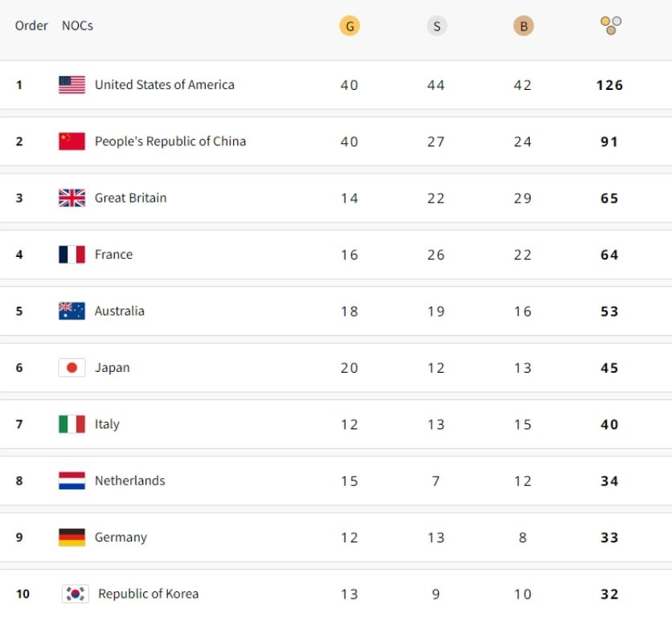Viewport: 672px width, 617px height.
Task: Open the France country link
Action: [113, 255]
